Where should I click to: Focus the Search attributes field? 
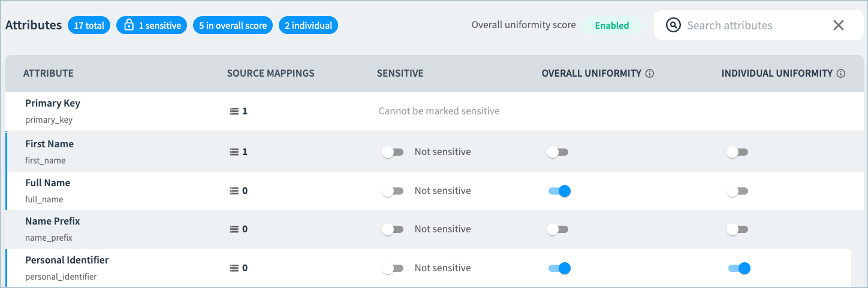[x=755, y=25]
